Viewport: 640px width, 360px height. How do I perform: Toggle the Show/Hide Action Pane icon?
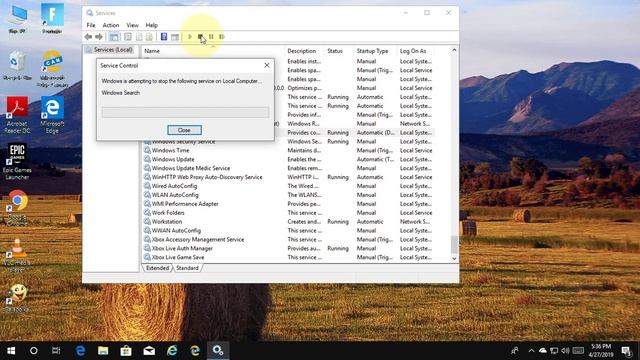[x=175, y=37]
